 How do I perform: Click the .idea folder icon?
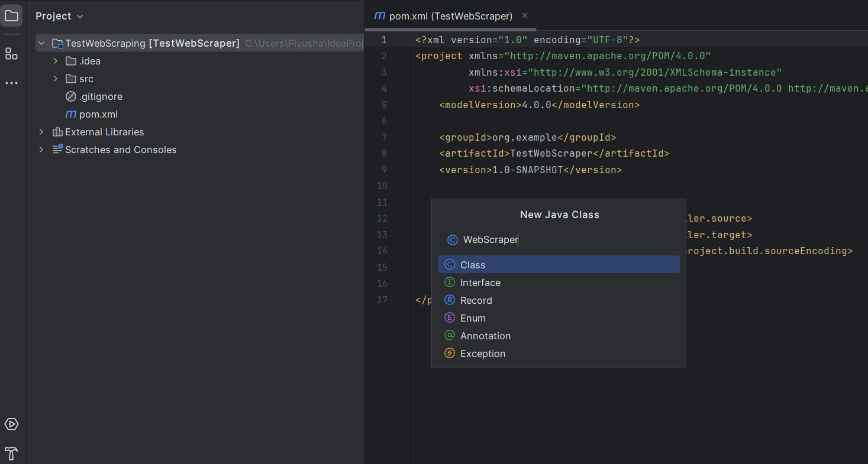(71, 61)
